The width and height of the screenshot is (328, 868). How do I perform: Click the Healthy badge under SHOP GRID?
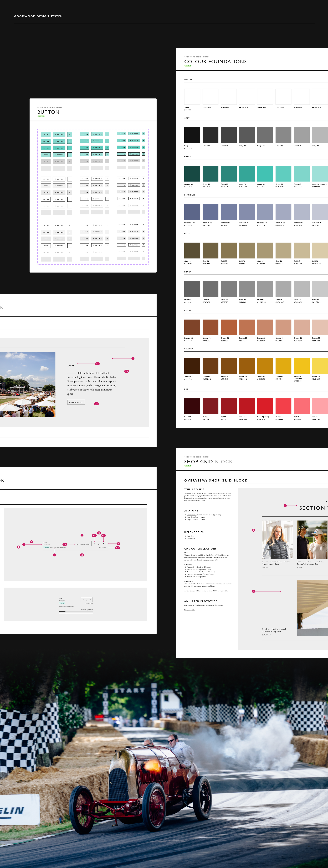coord(188,466)
